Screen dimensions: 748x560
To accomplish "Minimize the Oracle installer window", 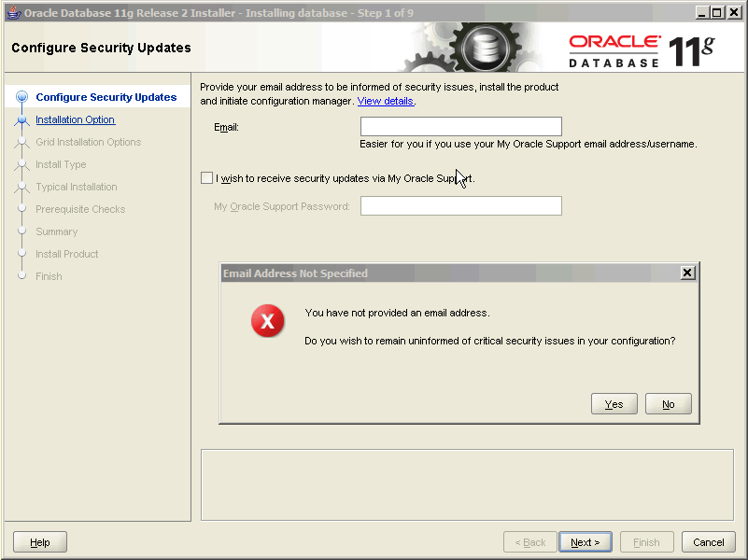I will click(700, 12).
